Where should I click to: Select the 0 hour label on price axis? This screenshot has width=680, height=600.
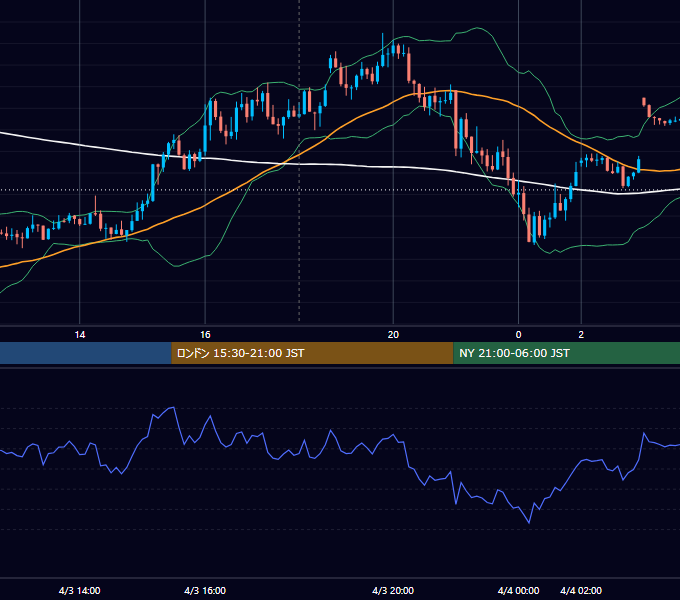pyautogui.click(x=518, y=335)
